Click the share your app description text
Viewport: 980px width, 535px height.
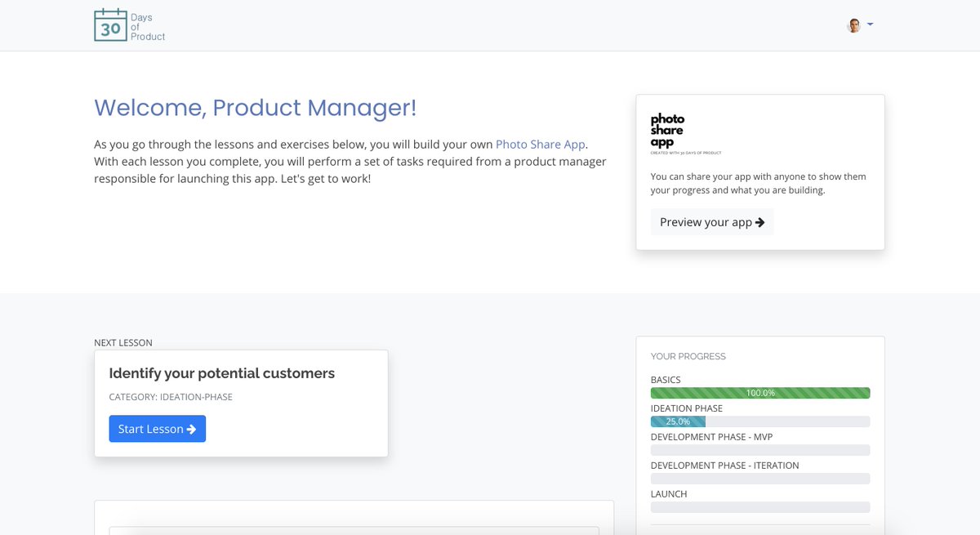759,184
